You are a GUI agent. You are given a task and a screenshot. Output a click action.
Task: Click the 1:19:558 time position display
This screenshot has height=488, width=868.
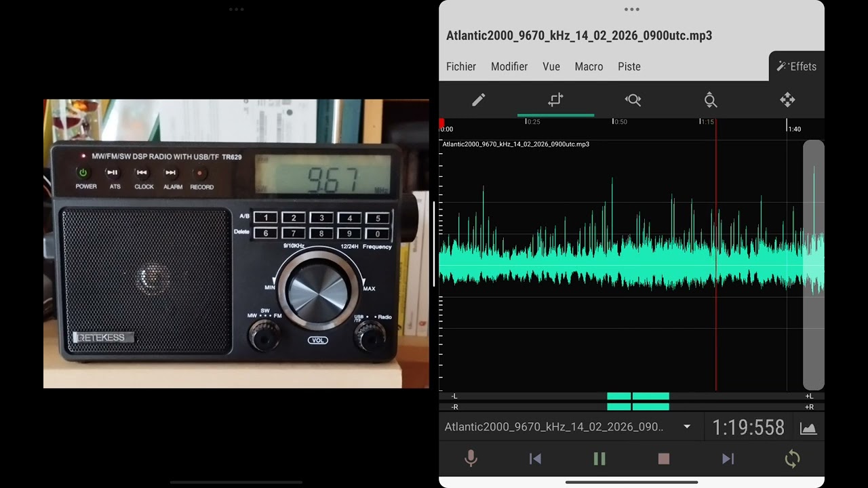click(x=748, y=428)
